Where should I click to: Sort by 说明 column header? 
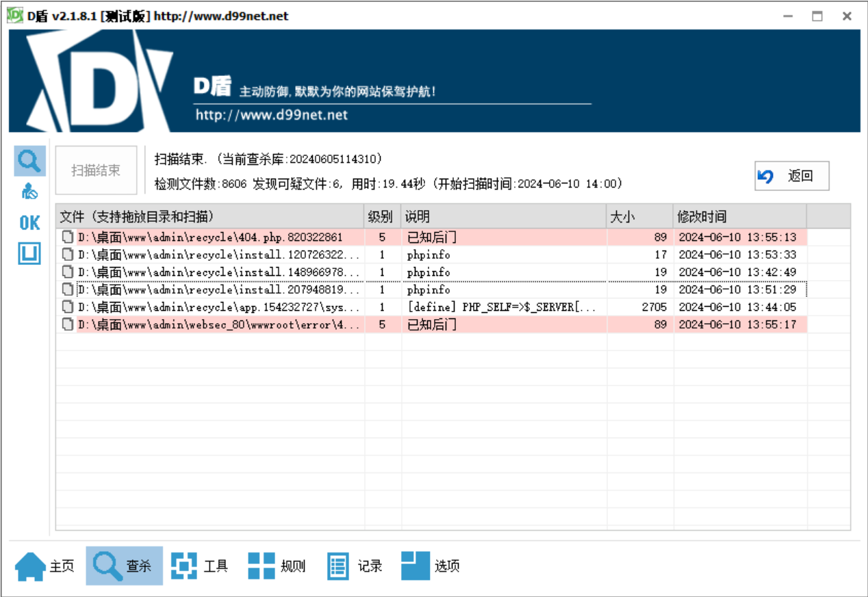pyautogui.click(x=503, y=216)
